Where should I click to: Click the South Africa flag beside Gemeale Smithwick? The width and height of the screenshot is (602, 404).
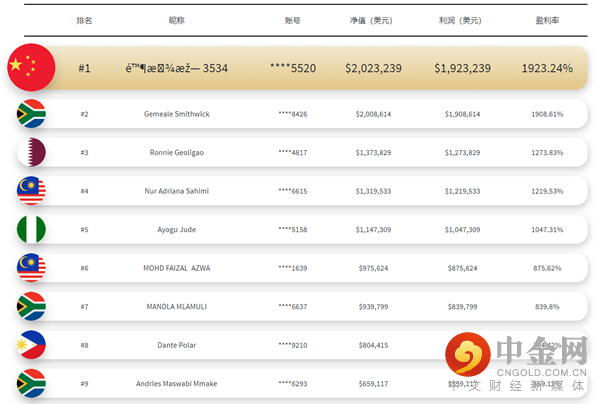31,114
